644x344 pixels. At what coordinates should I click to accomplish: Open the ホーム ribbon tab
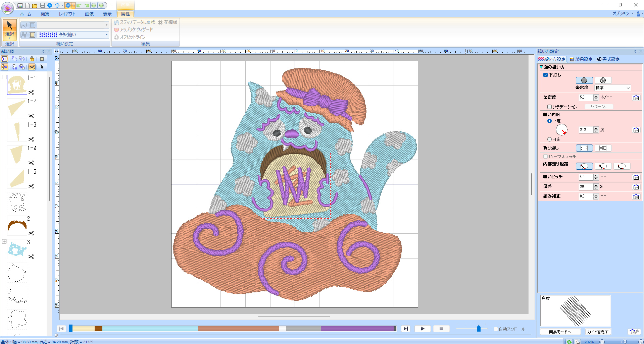pos(26,14)
